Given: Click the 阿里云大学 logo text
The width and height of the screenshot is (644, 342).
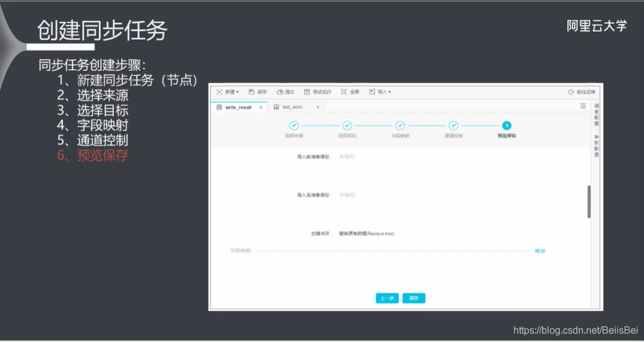Looking at the screenshot, I should click(x=597, y=26).
